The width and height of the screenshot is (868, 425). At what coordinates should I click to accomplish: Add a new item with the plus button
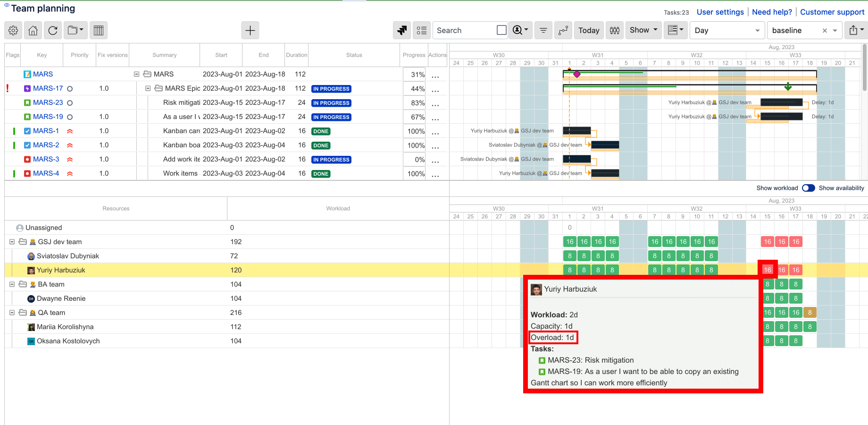(x=250, y=30)
